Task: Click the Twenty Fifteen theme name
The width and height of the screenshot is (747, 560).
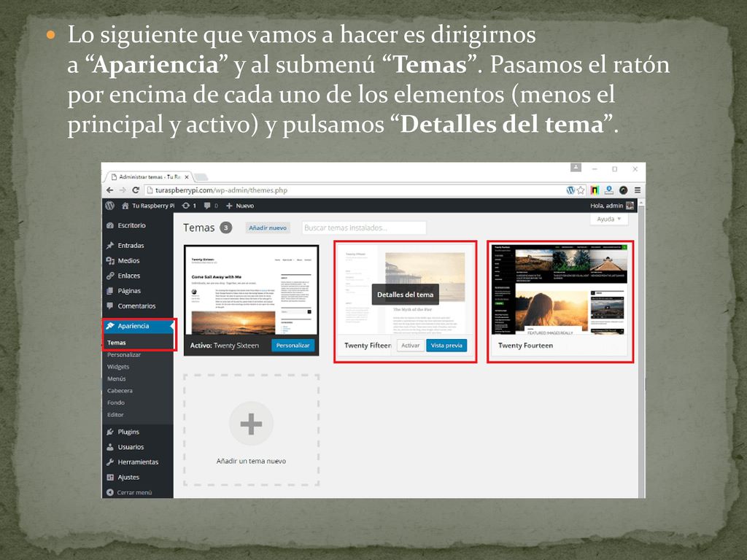Action: pos(368,346)
